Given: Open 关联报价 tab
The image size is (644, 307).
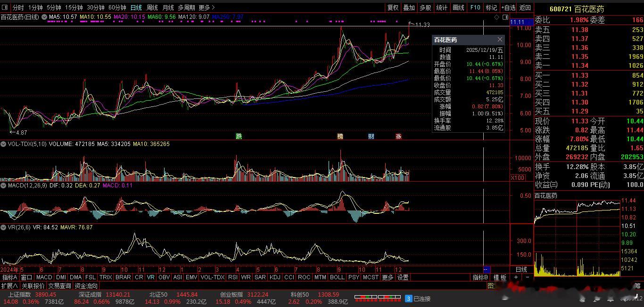Looking at the screenshot, I should pyautogui.click(x=33, y=286).
